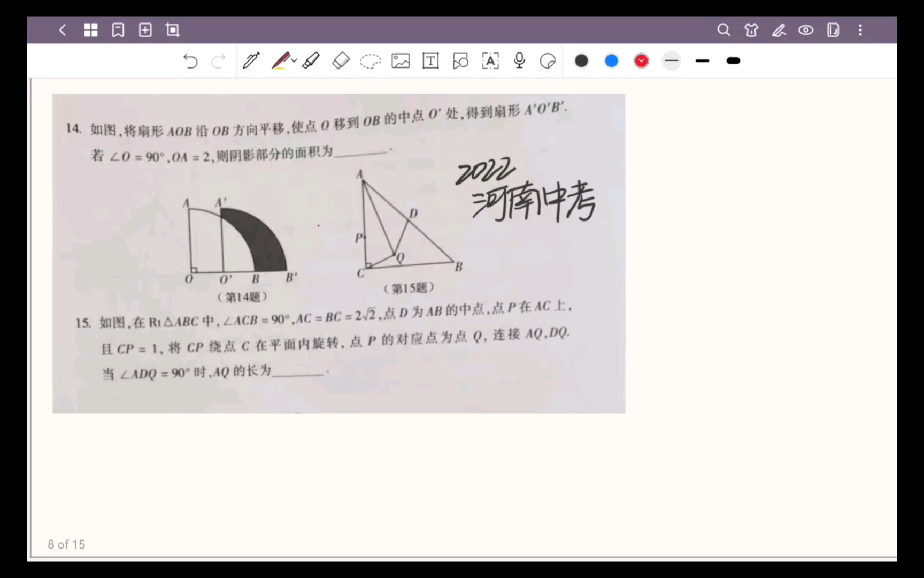This screenshot has width=924, height=578.
Task: Undo the last stroke
Action: [191, 62]
